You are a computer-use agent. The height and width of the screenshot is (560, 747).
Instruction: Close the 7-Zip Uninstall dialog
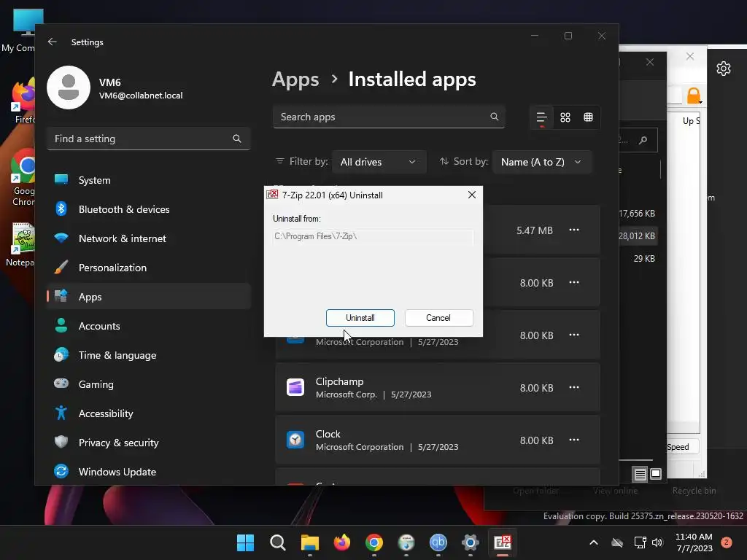pos(472,195)
